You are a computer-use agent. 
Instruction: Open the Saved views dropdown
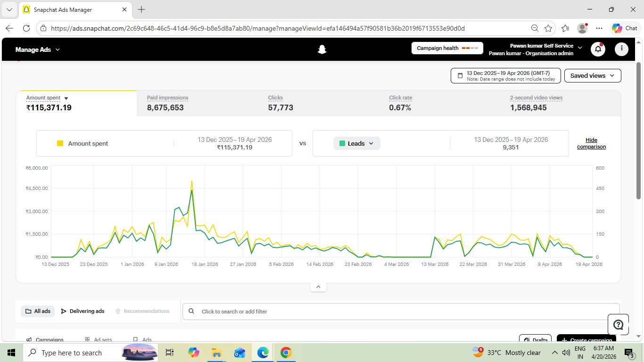(x=593, y=75)
